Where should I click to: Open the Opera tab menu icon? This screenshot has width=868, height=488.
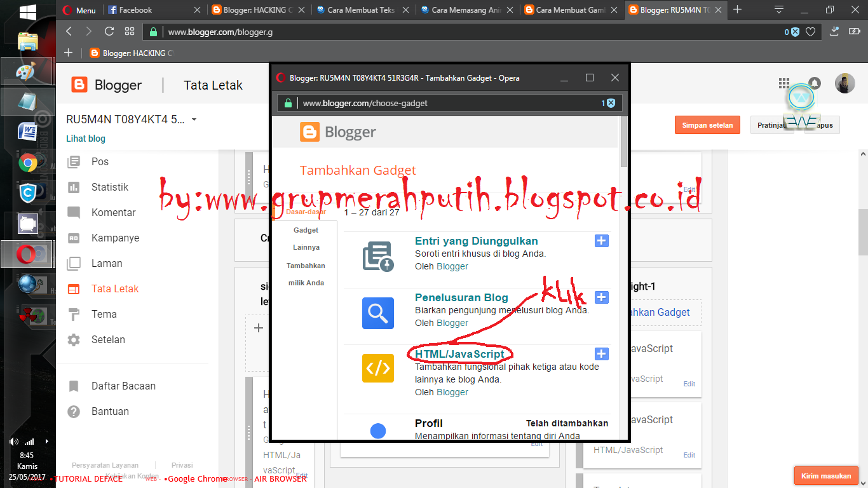(779, 10)
